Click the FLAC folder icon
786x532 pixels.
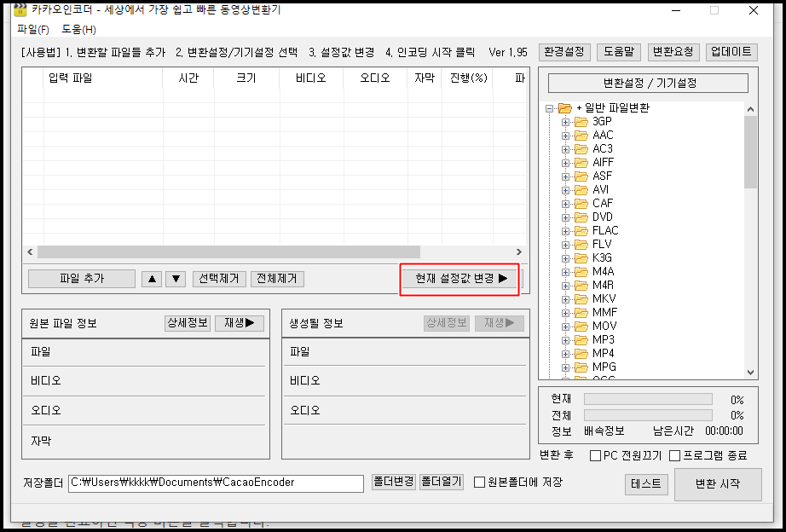581,231
